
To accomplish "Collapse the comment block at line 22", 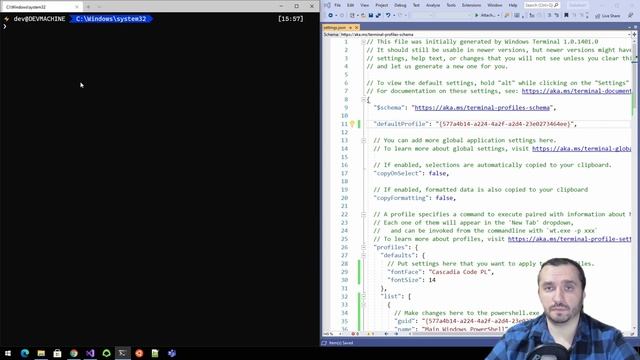I will (363, 214).
